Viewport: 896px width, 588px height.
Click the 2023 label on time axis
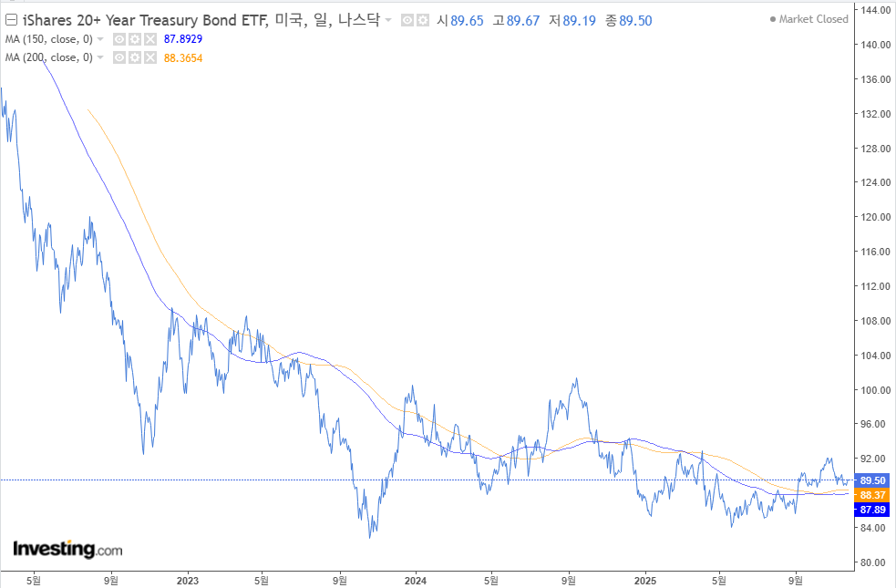coord(188,581)
